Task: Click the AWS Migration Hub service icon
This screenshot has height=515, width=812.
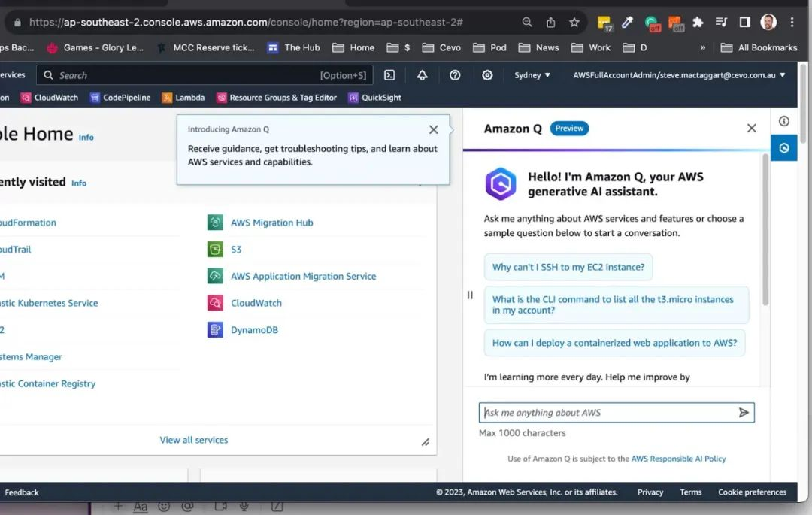Action: click(215, 223)
